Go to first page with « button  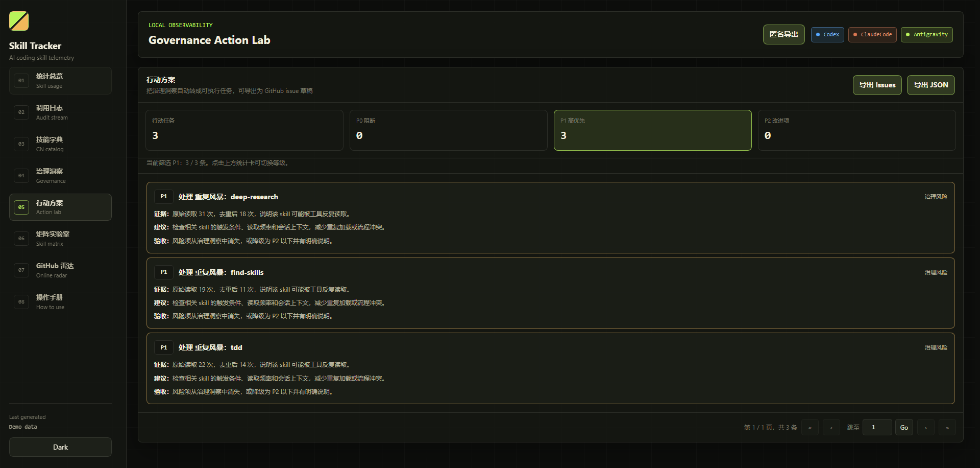click(x=810, y=427)
